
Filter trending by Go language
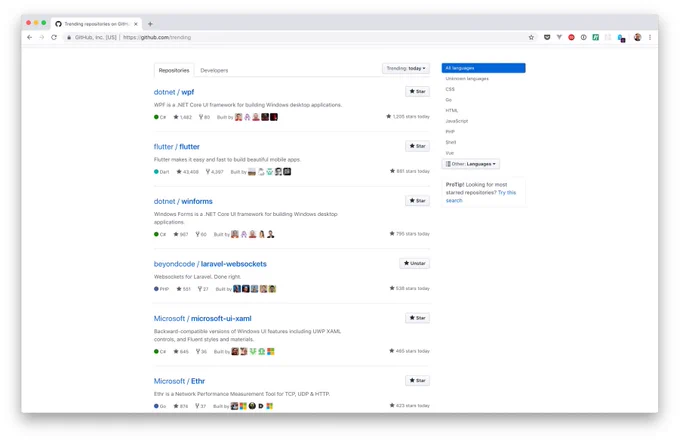click(448, 100)
